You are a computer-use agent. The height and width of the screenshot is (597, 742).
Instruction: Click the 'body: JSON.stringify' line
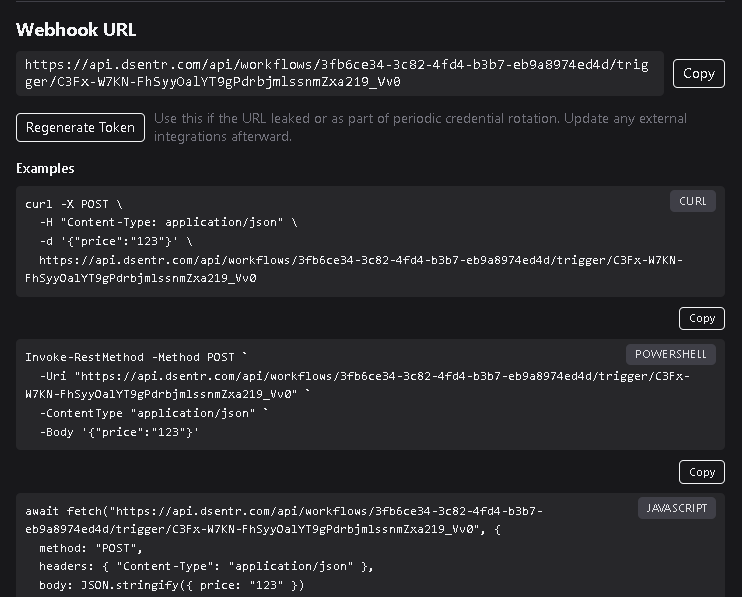click(x=172, y=585)
